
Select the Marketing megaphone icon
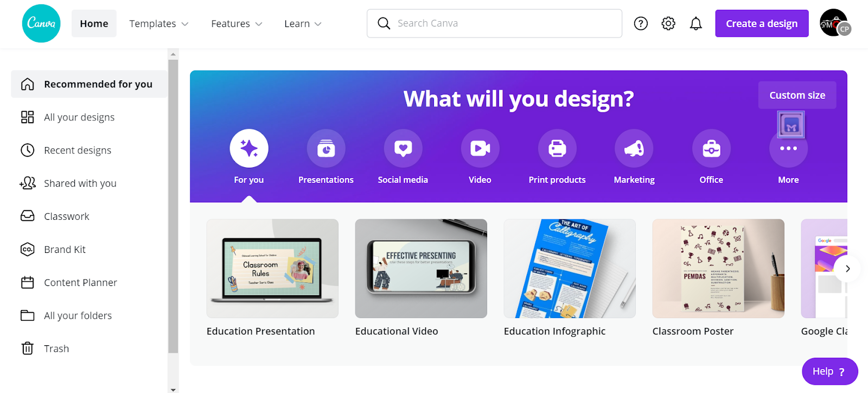click(634, 148)
